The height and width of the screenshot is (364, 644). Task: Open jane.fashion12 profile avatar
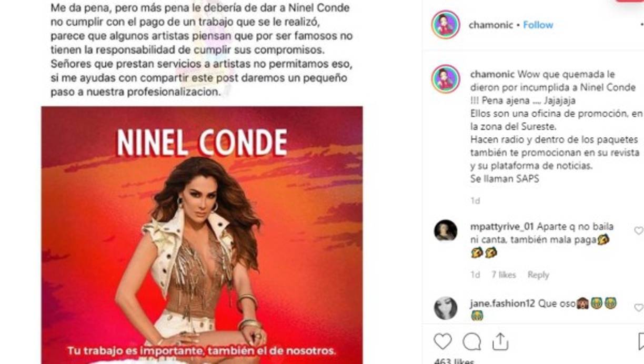coord(446,308)
